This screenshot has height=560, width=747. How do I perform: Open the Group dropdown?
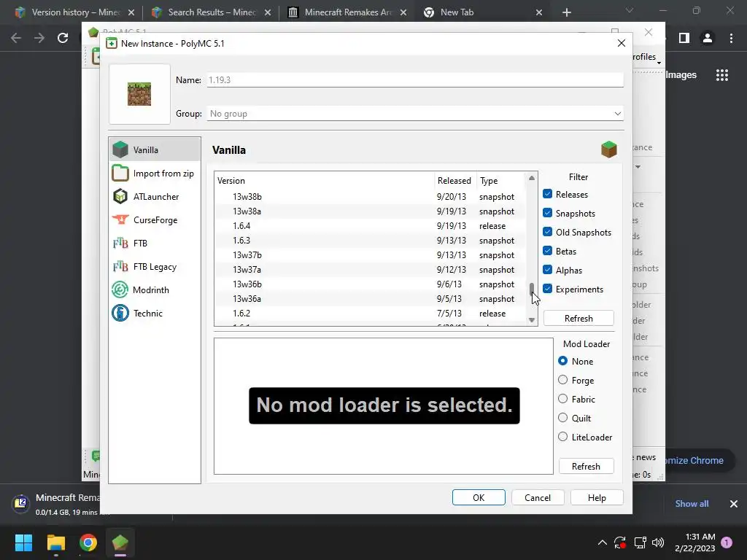415,113
